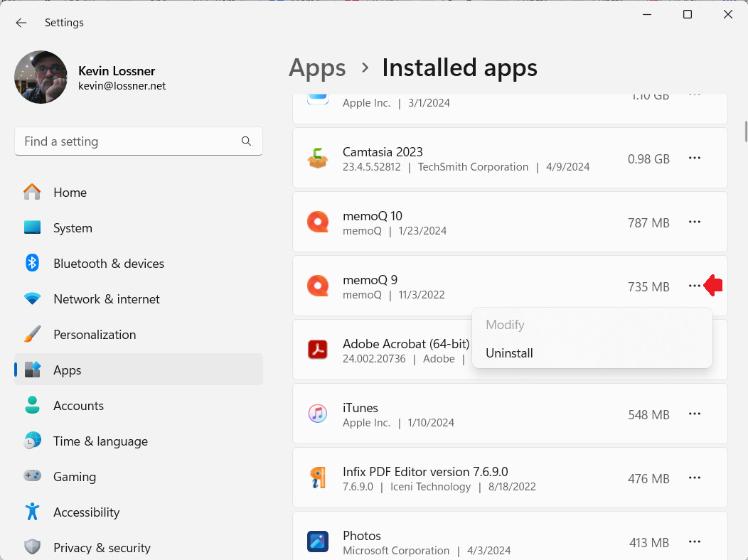Open more options for Infix PDF Editor
The image size is (748, 560).
pos(695,478)
